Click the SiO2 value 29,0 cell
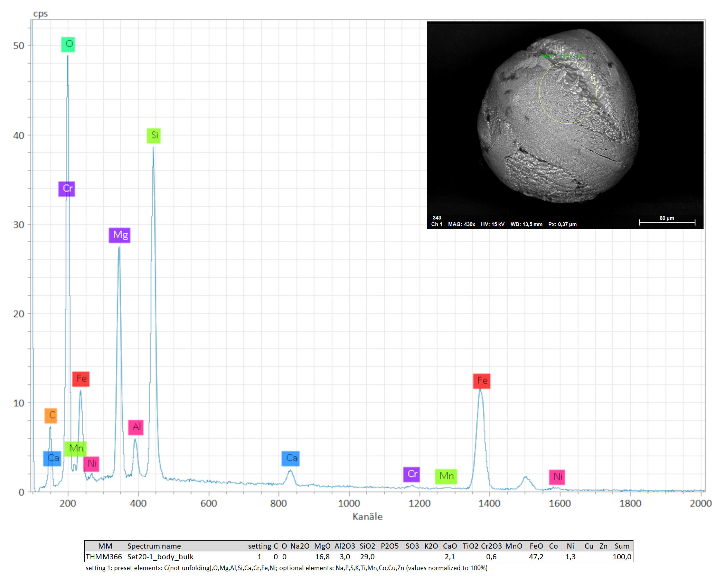 tap(367, 557)
